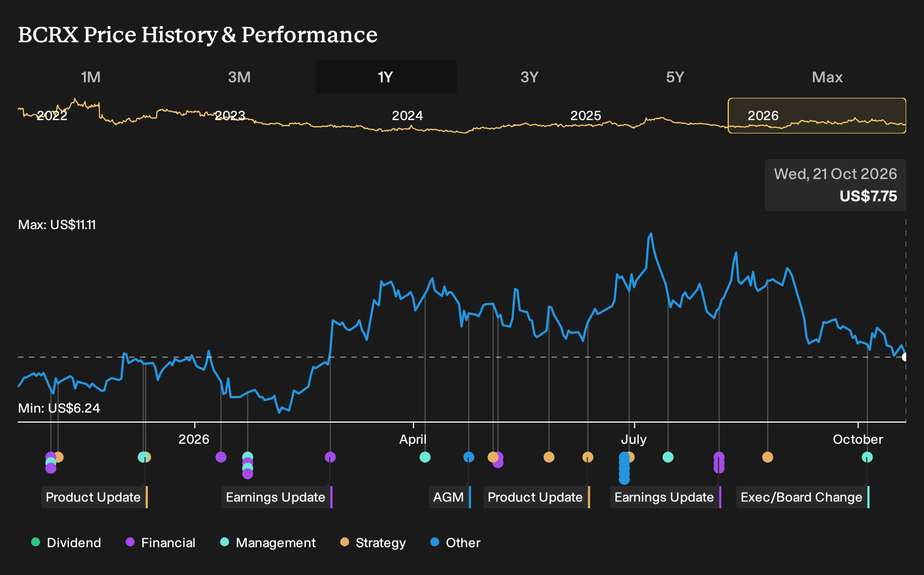The width and height of the screenshot is (924, 575).
Task: Click the 2026 highlighted range selector in overview
Action: 817,116
